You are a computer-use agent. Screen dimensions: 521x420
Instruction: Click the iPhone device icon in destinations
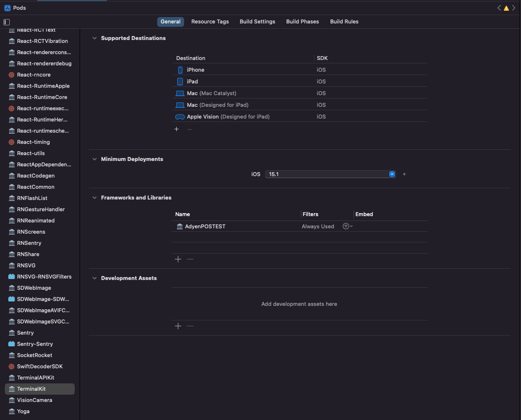click(x=180, y=70)
